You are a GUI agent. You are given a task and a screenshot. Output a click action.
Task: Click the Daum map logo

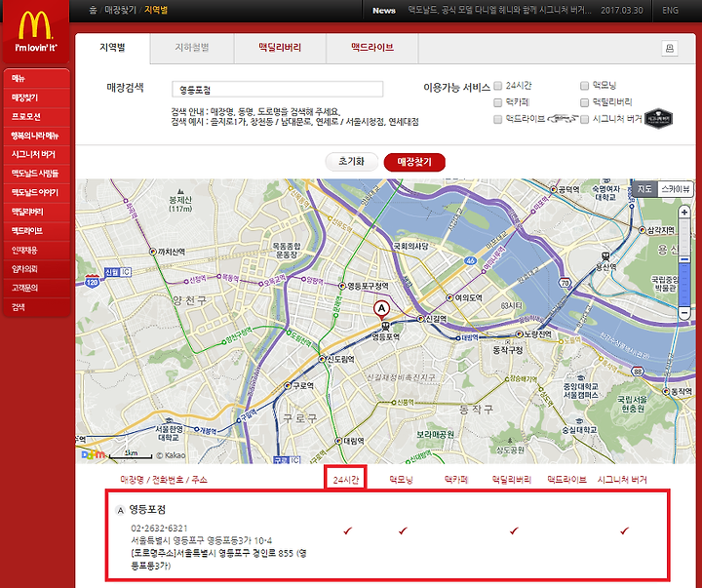[x=93, y=454]
